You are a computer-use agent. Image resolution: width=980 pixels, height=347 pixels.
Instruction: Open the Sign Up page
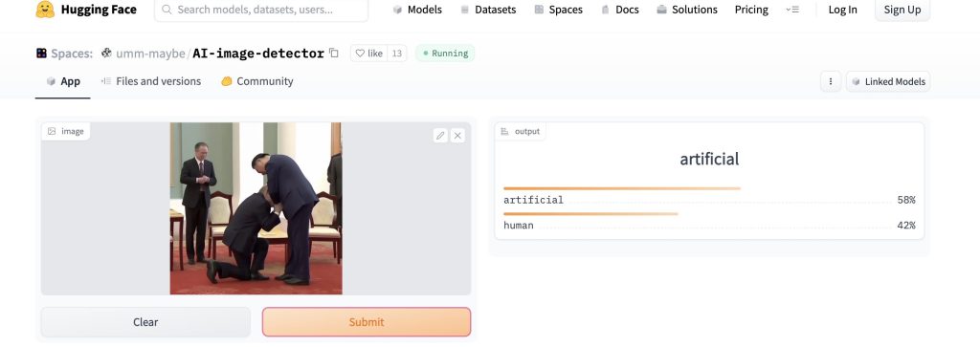902,10
